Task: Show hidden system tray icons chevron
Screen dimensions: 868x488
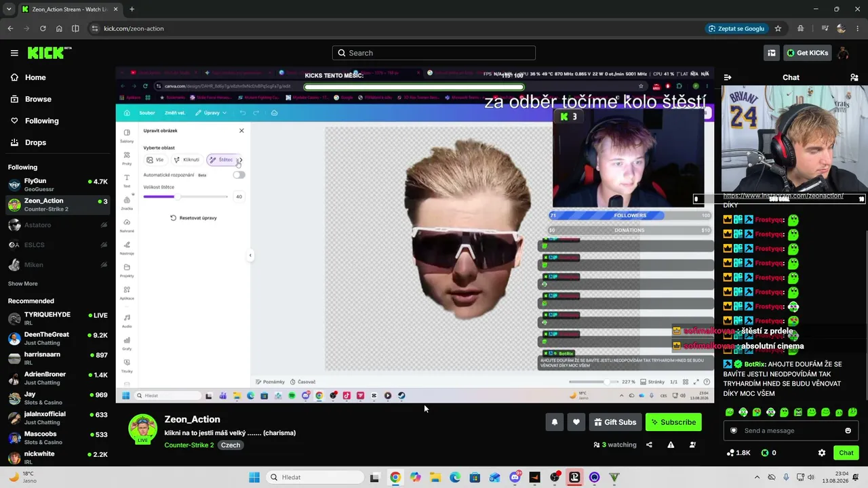Action: coord(757,477)
